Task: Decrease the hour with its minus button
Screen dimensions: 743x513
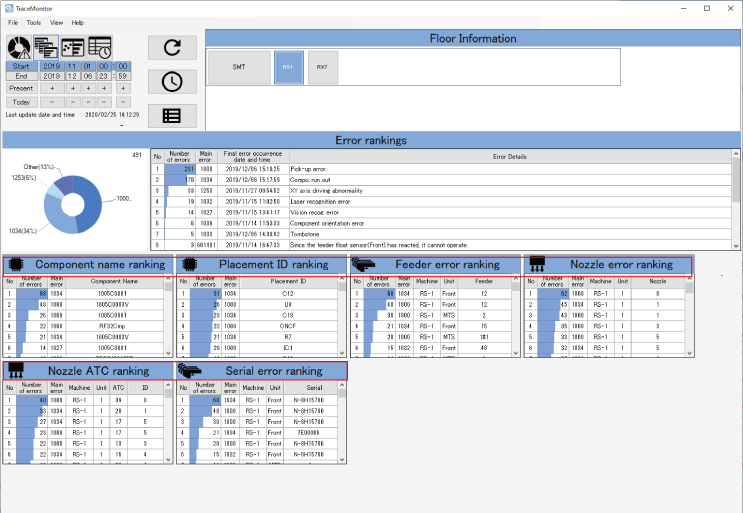Action: pyautogui.click(x=104, y=102)
